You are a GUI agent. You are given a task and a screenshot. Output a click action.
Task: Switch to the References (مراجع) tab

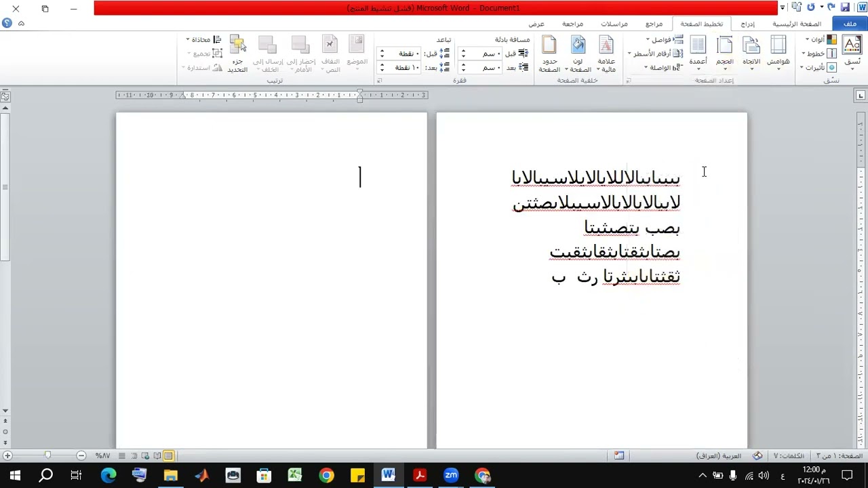coord(654,24)
